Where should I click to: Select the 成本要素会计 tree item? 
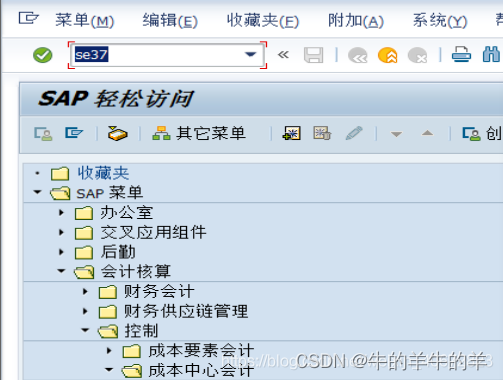tap(201, 351)
